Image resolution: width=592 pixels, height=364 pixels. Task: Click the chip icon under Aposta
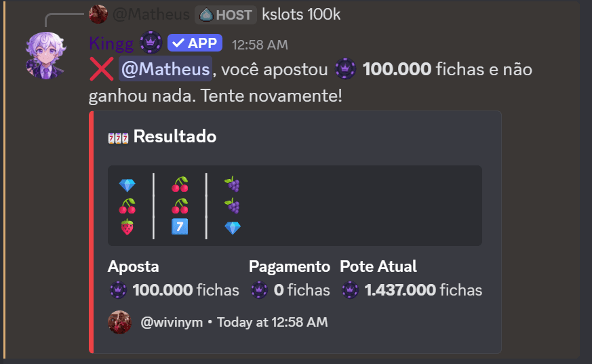tap(118, 290)
